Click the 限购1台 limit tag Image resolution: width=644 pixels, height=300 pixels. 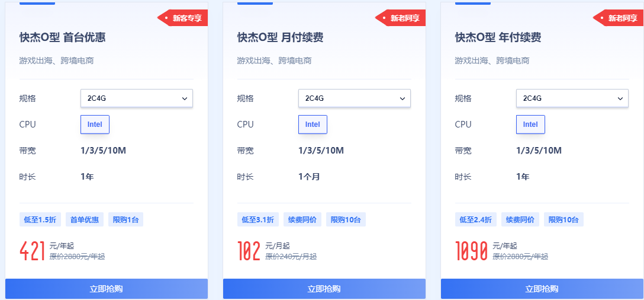(125, 220)
